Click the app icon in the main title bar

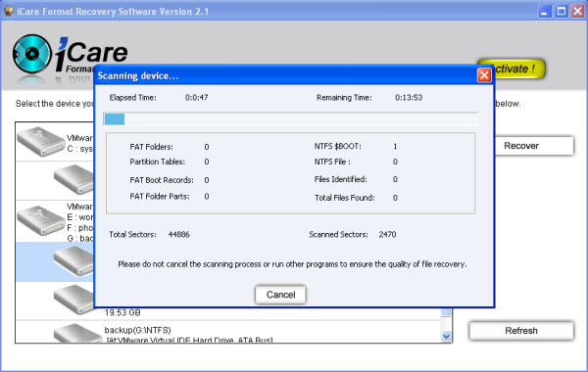(9, 11)
